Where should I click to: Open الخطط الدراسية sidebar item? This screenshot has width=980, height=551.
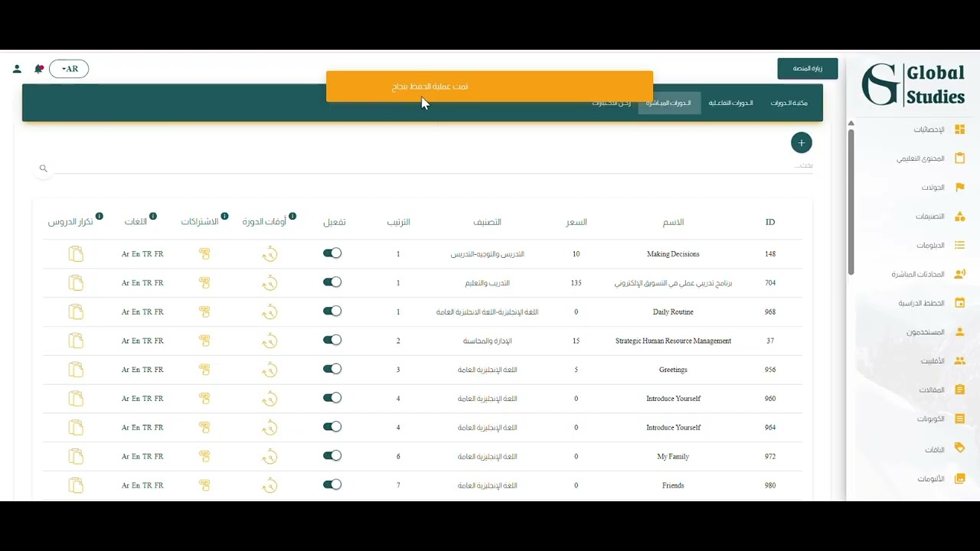pos(932,303)
